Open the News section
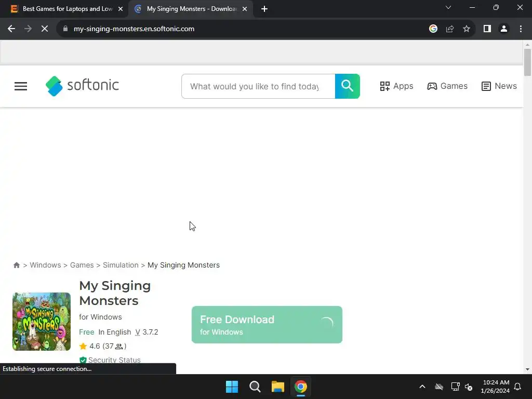This screenshot has width=532, height=399. [499, 86]
